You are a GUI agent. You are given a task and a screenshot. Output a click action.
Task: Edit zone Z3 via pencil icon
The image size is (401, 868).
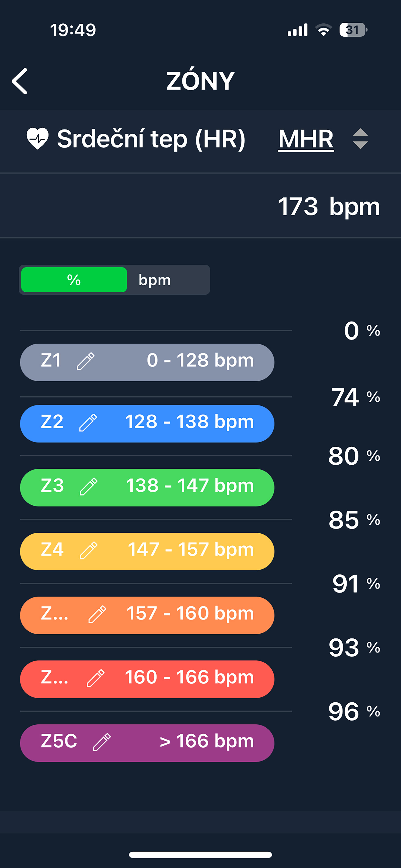coord(88,487)
